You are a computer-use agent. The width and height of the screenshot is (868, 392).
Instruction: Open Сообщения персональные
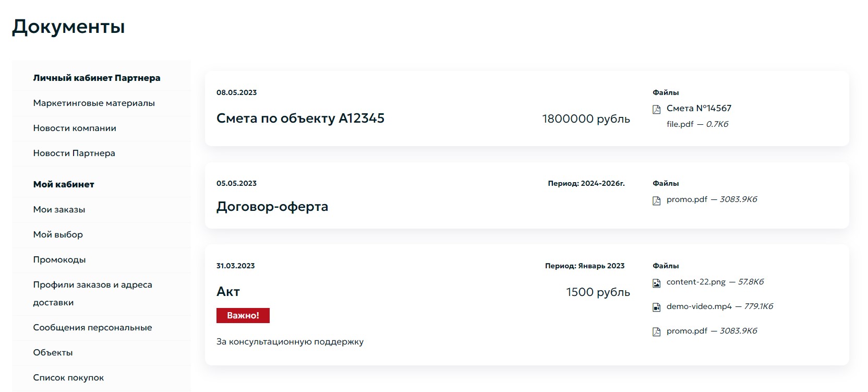point(92,327)
